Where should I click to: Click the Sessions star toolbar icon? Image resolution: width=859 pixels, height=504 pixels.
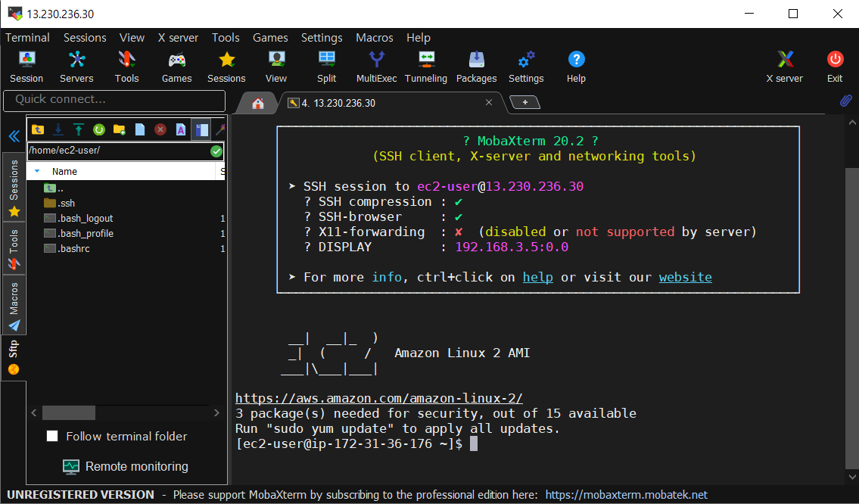(x=226, y=67)
